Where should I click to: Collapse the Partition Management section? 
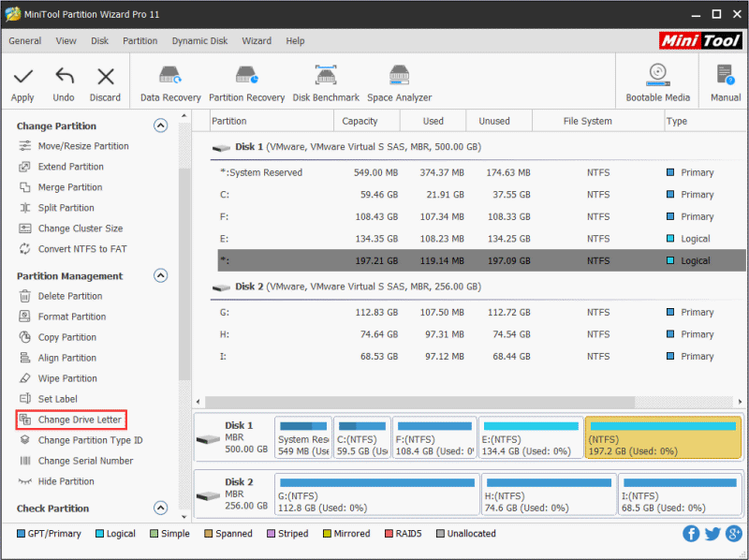pos(160,275)
